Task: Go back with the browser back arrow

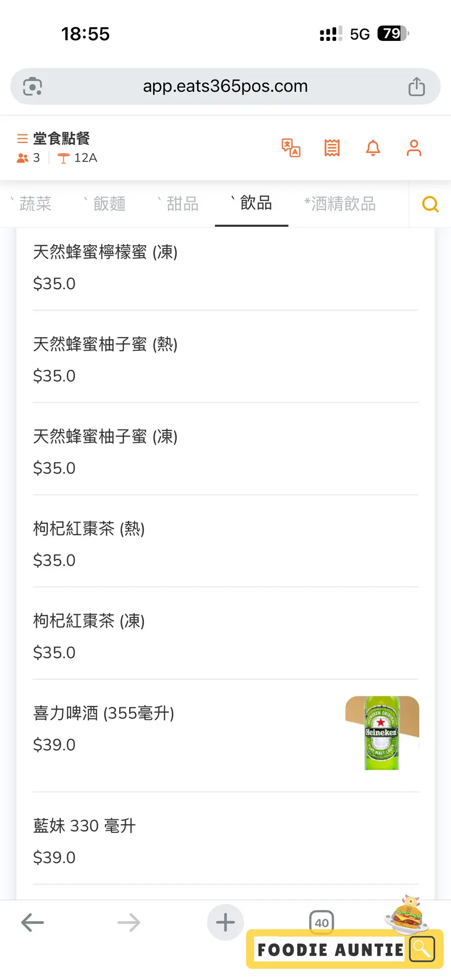Action: tap(33, 922)
